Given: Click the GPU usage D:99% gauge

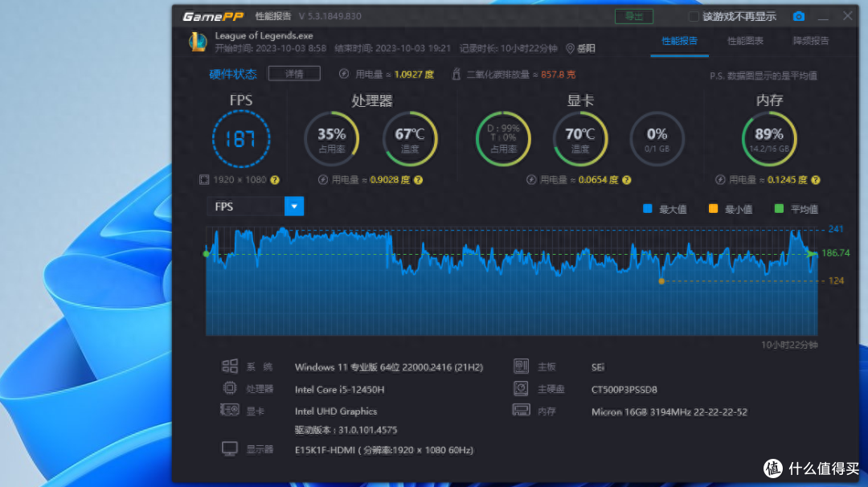Looking at the screenshot, I should click(x=503, y=139).
